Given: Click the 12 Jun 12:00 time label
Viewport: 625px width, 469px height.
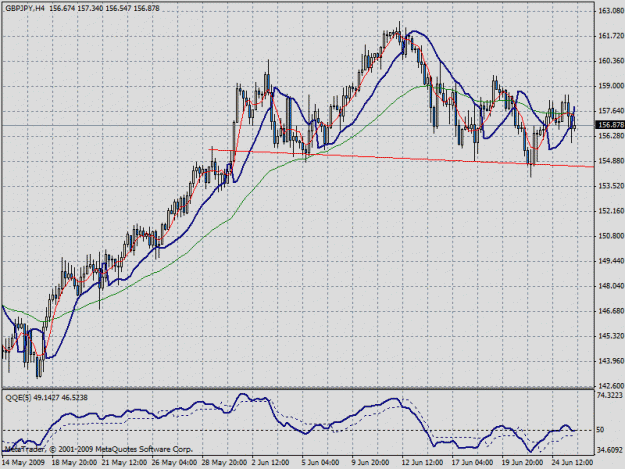Looking at the screenshot, I should [422, 463].
